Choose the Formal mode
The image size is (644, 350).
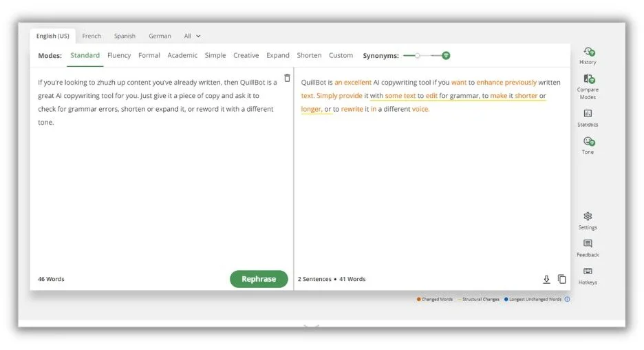[149, 55]
